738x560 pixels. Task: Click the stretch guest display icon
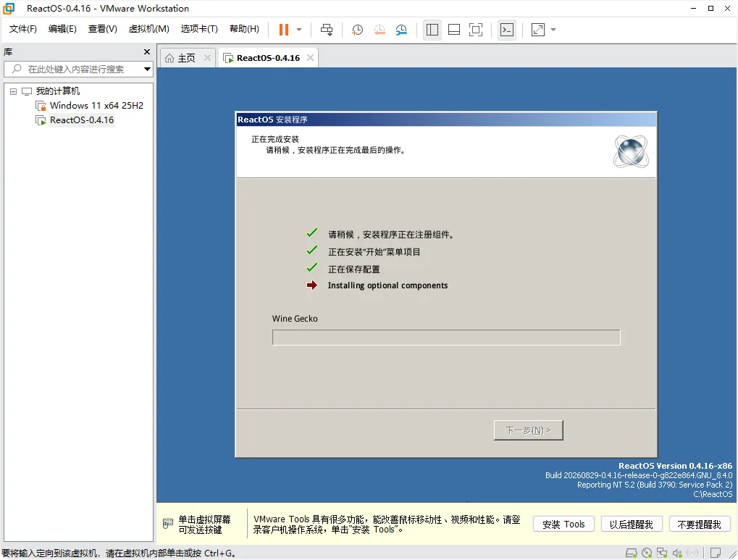(538, 30)
